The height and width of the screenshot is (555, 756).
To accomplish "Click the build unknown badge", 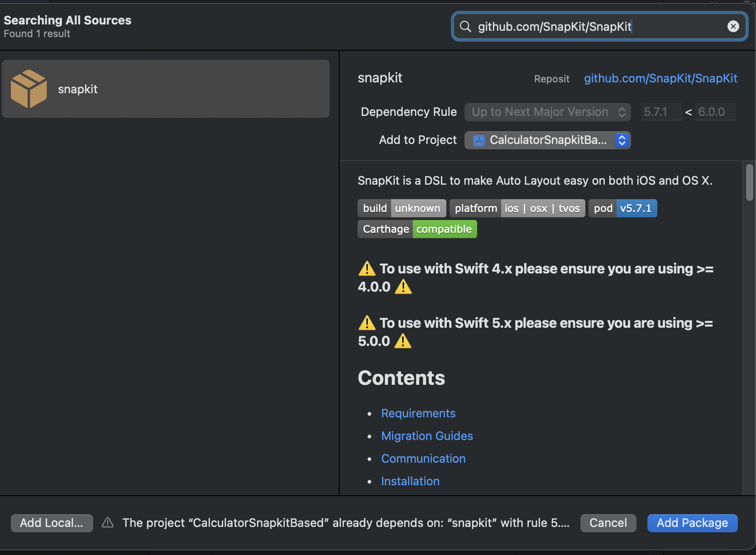I will pos(402,208).
